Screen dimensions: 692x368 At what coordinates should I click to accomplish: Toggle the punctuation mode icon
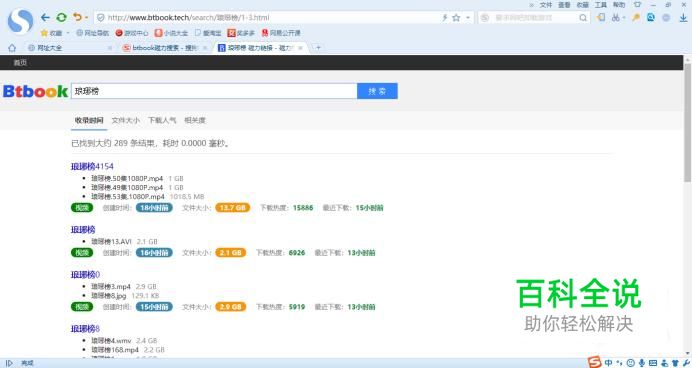(x=620, y=363)
